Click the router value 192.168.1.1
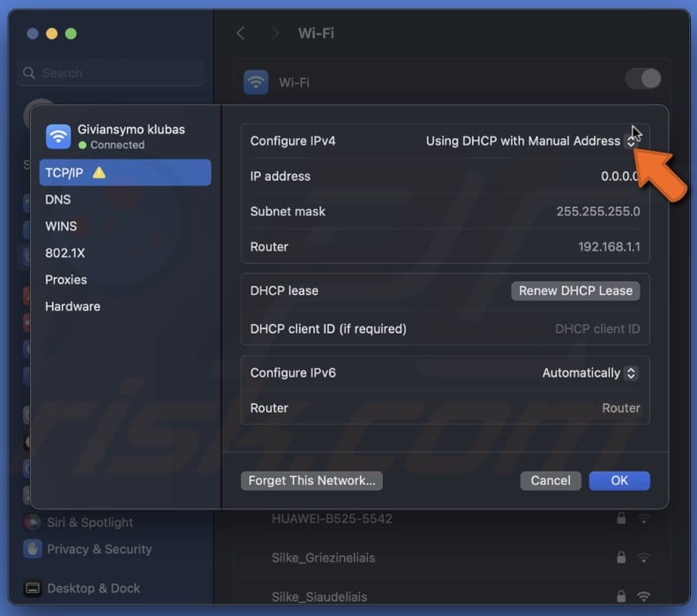The height and width of the screenshot is (616, 697). [609, 246]
